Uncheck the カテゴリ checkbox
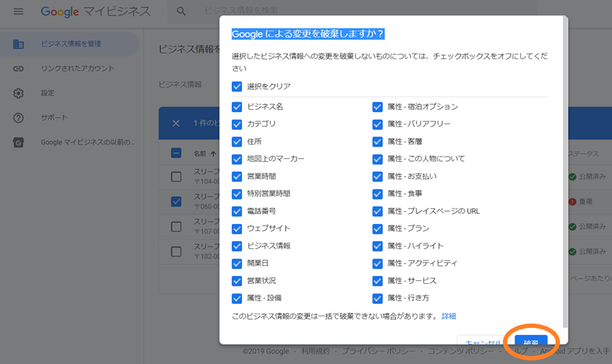This screenshot has width=612, height=364. 237,124
